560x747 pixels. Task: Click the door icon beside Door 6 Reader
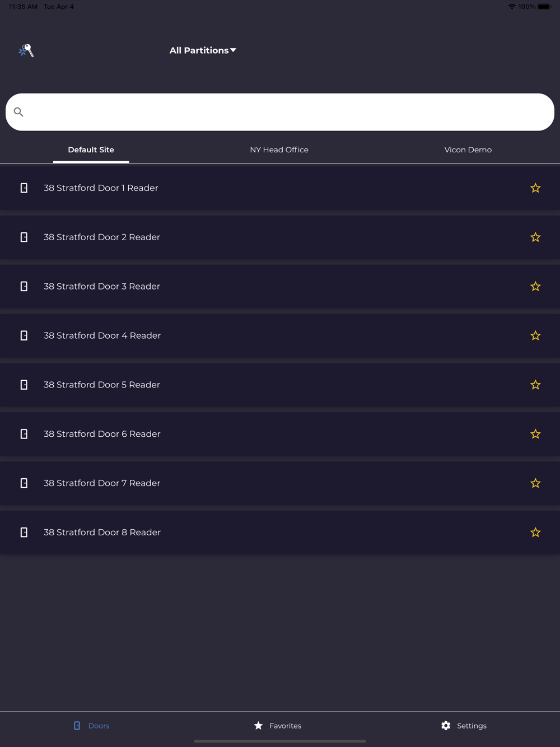click(24, 434)
